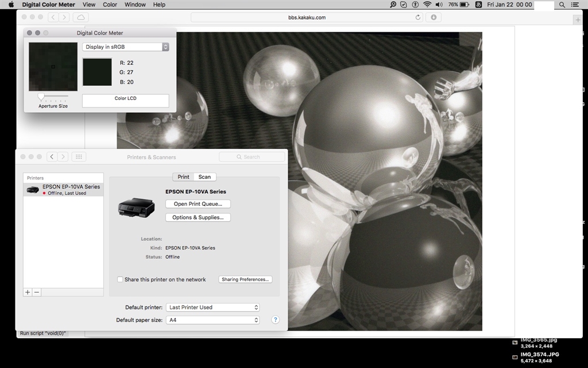Click the Open Print Queue button

pyautogui.click(x=198, y=204)
